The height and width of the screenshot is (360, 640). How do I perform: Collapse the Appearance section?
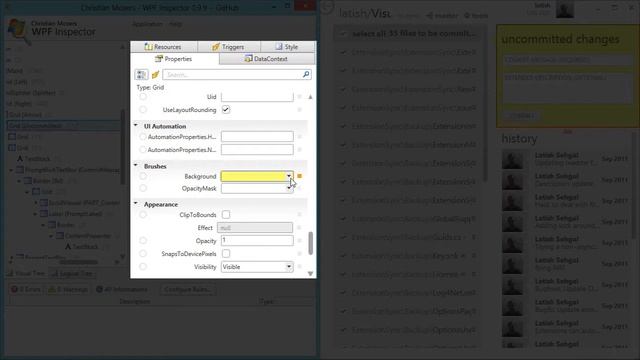(x=136, y=204)
